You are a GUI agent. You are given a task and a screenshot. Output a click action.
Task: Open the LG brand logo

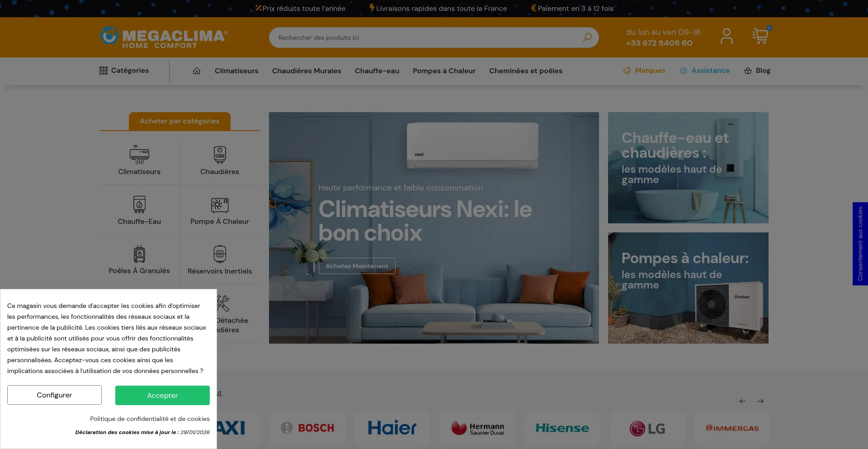pos(647,428)
